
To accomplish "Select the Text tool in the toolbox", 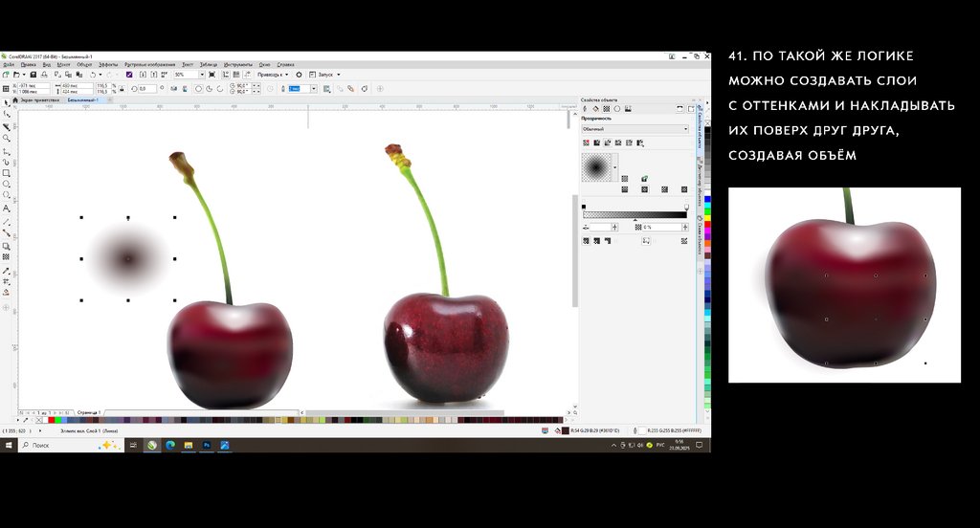I will [x=7, y=209].
